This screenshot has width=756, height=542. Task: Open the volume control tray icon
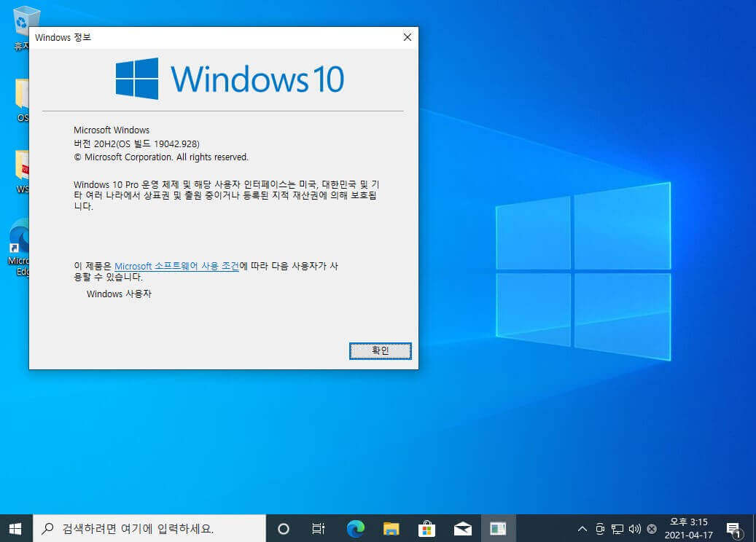tap(634, 529)
